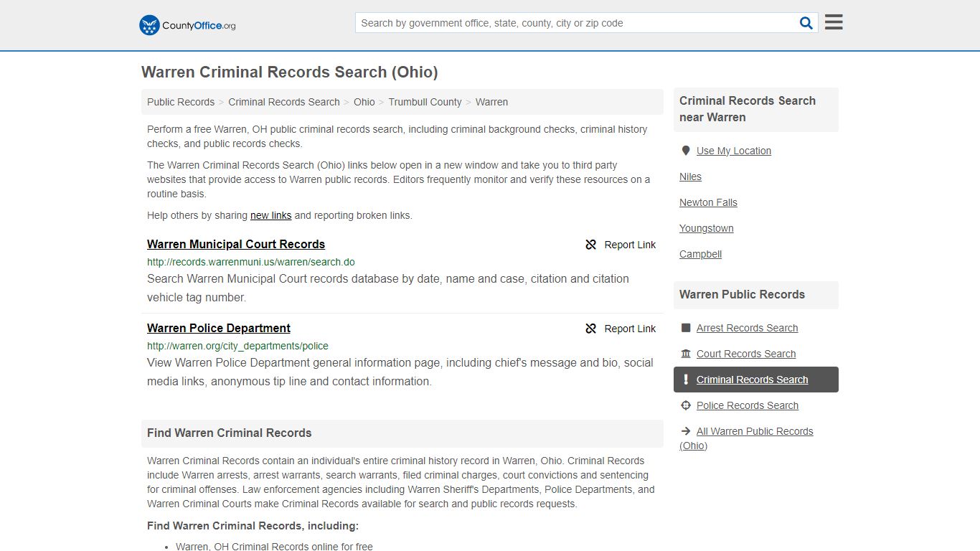Image resolution: width=980 pixels, height=551 pixels.
Task: Open the hamburger menu
Action: tap(833, 22)
